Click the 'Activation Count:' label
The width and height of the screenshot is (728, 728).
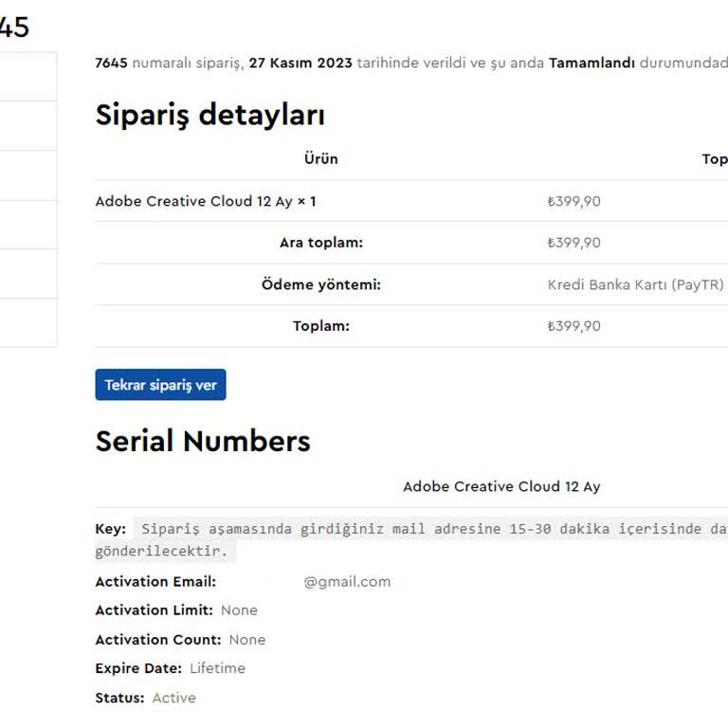click(x=158, y=639)
